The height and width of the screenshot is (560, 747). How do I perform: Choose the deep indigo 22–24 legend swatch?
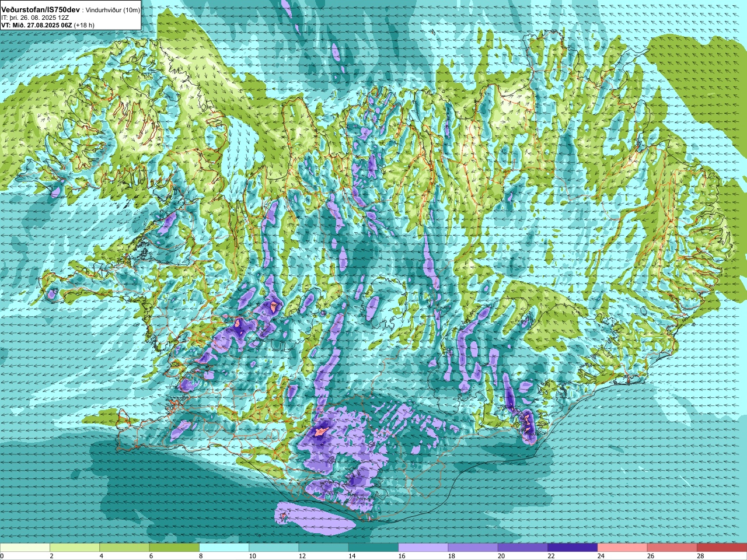(573, 548)
